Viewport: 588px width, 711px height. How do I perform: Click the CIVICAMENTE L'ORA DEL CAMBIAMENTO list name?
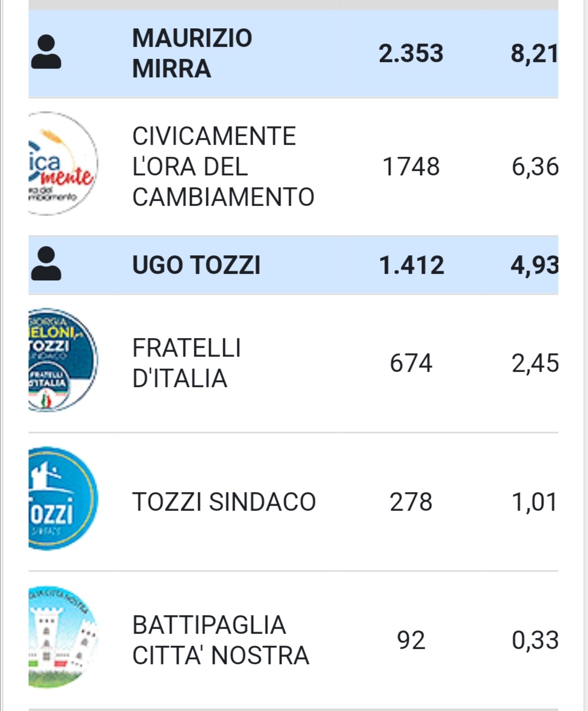point(223,167)
